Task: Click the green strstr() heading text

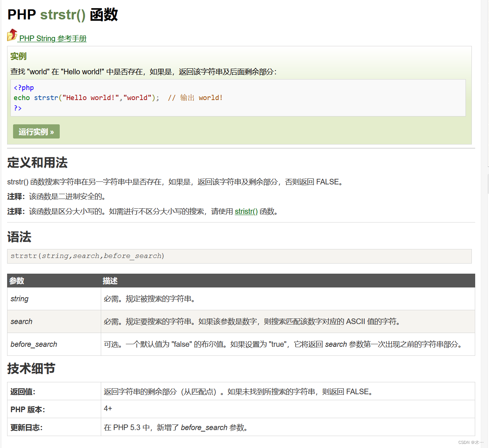Action: tap(63, 15)
